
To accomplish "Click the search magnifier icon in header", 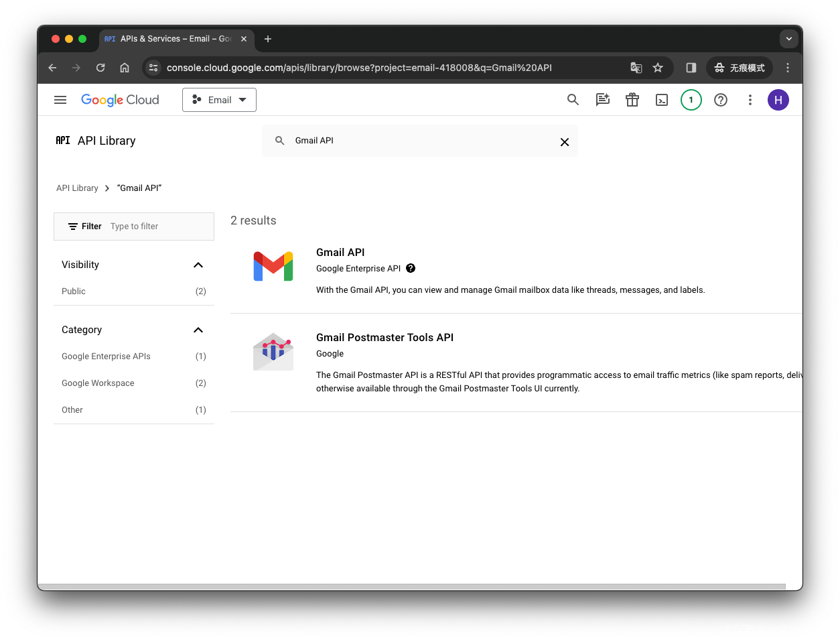I will [x=573, y=100].
